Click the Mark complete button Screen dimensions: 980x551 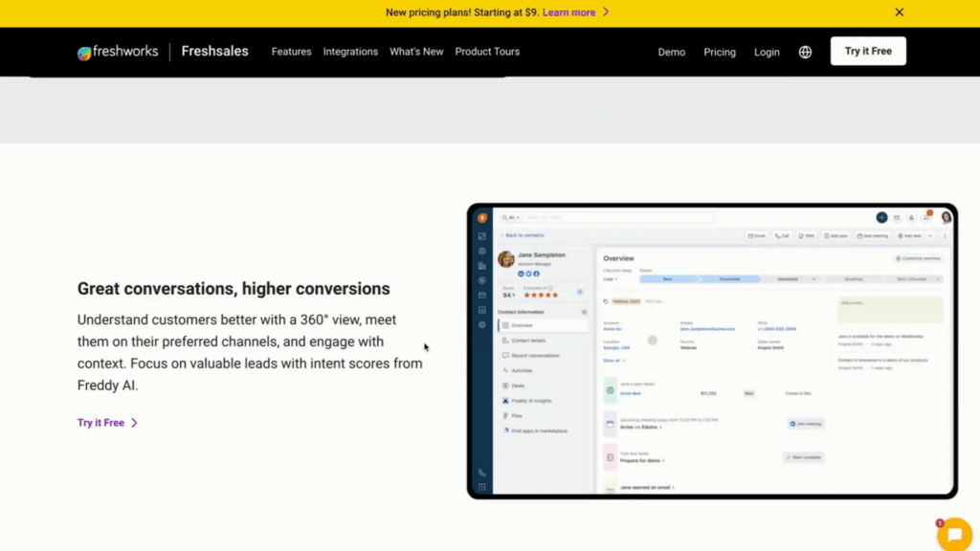click(804, 457)
